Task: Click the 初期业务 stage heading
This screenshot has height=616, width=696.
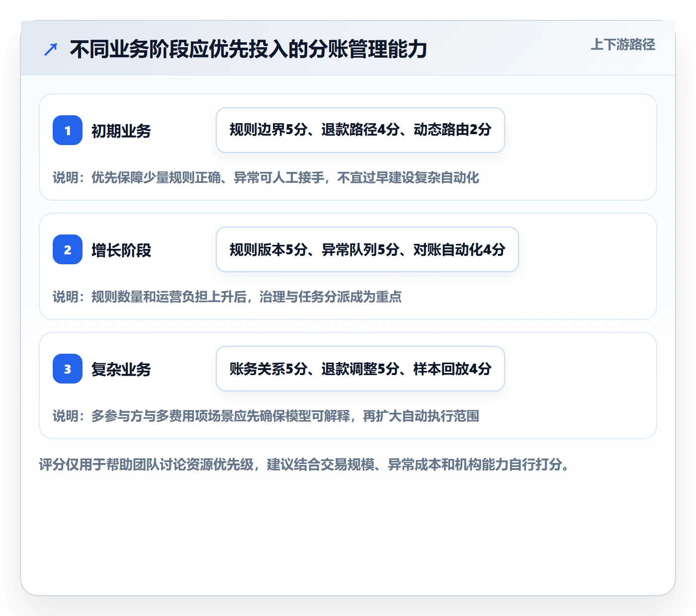Action: (121, 131)
